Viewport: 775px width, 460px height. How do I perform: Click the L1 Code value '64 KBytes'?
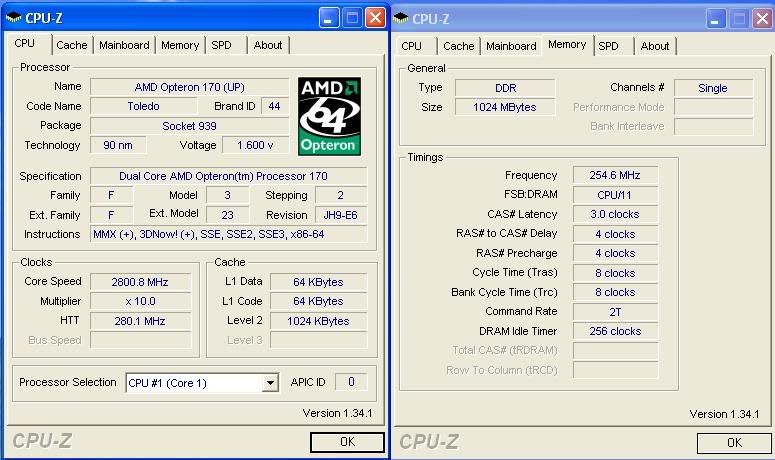(x=318, y=301)
